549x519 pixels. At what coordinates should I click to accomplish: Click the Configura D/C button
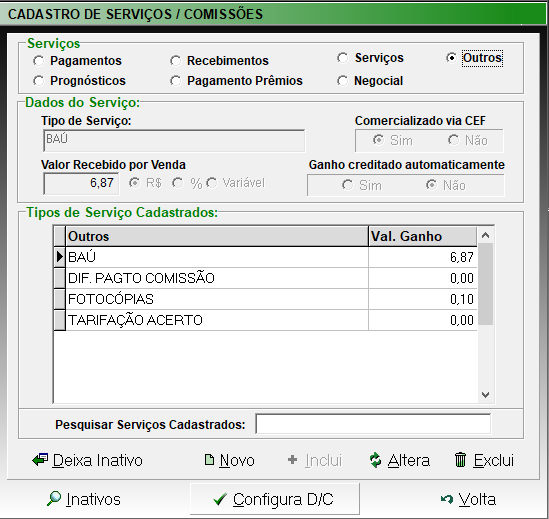274,499
